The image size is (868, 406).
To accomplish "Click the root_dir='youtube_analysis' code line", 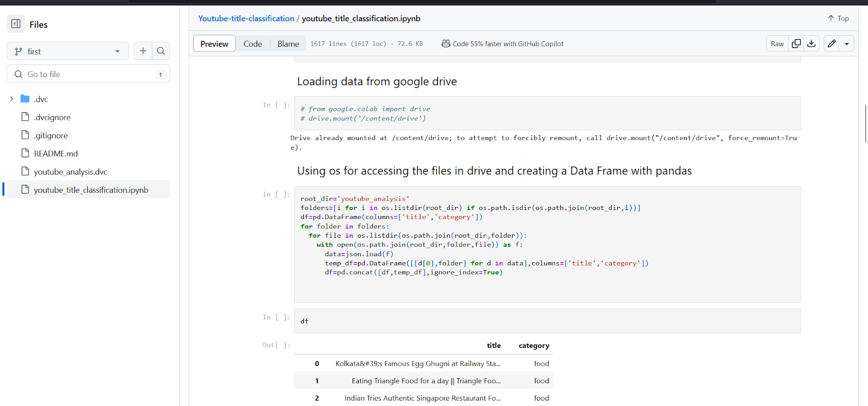I will (355, 199).
